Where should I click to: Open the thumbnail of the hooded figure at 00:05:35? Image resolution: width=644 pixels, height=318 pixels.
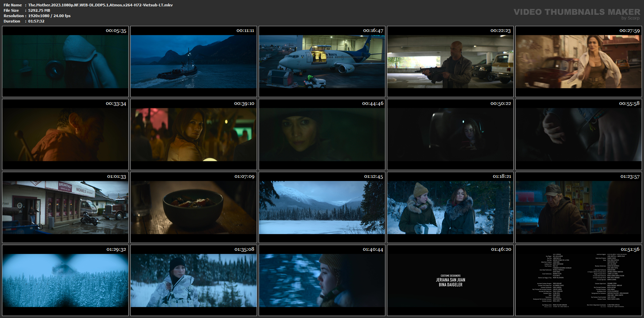(x=65, y=62)
